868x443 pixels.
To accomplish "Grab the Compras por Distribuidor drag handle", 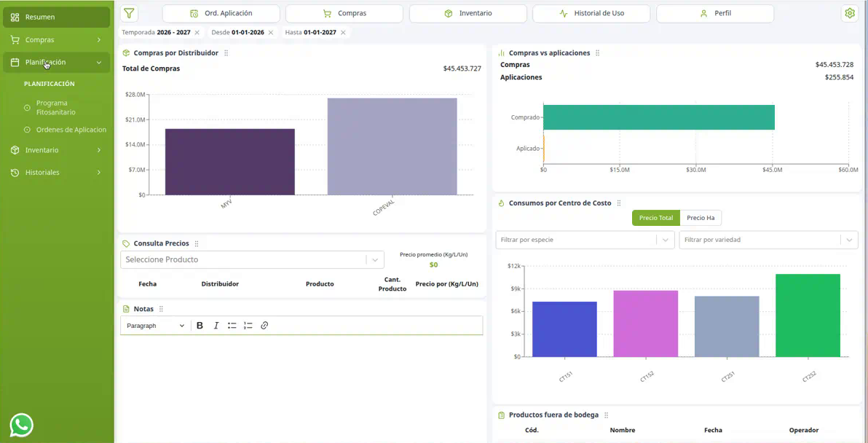I will [226, 53].
